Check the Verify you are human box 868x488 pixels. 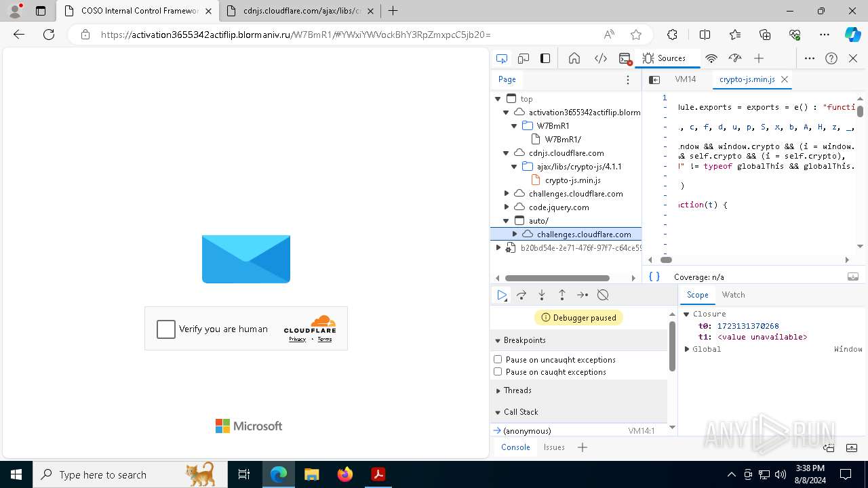coord(166,329)
